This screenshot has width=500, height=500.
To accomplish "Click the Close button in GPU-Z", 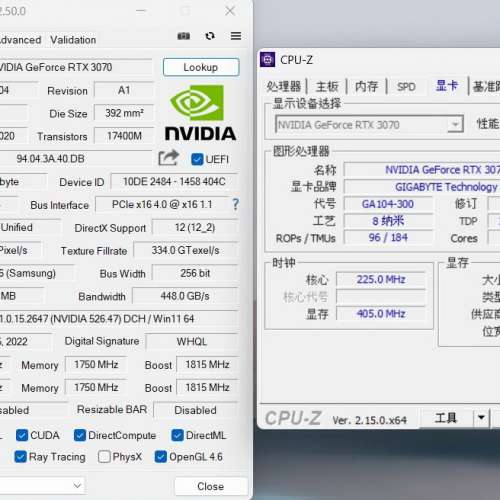I will pyautogui.click(x=211, y=486).
